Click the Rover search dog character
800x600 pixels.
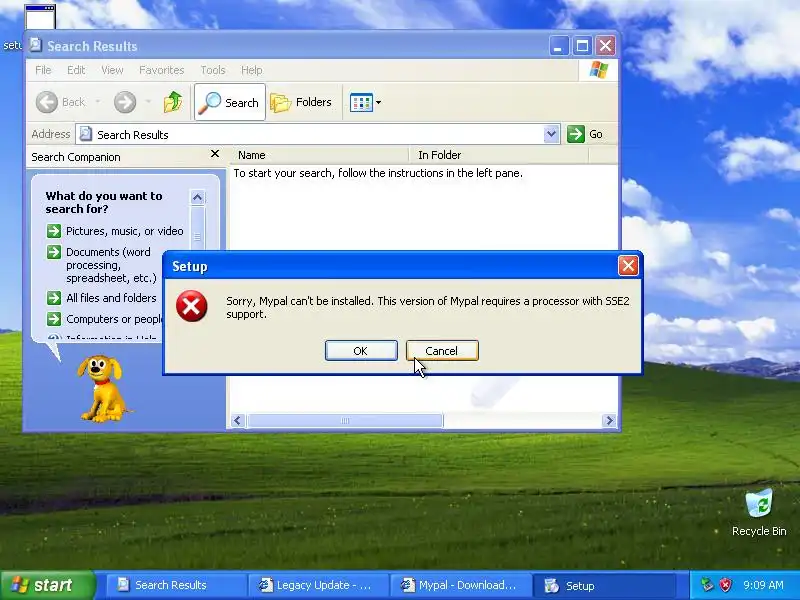coord(102,389)
